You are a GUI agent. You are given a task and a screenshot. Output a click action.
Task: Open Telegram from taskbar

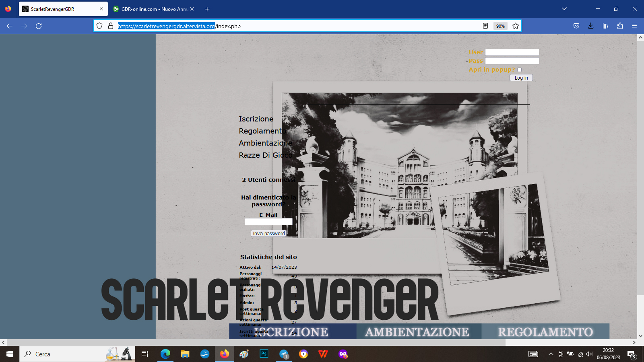284,354
